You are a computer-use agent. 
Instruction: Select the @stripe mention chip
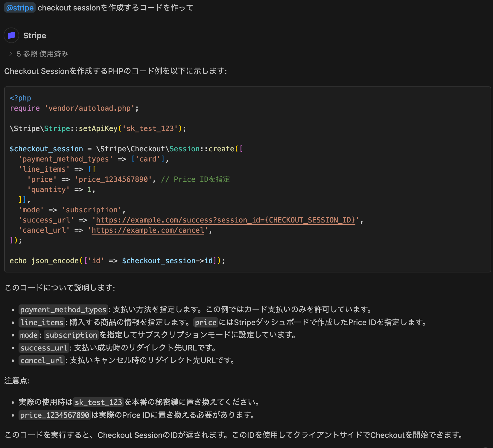19,7
